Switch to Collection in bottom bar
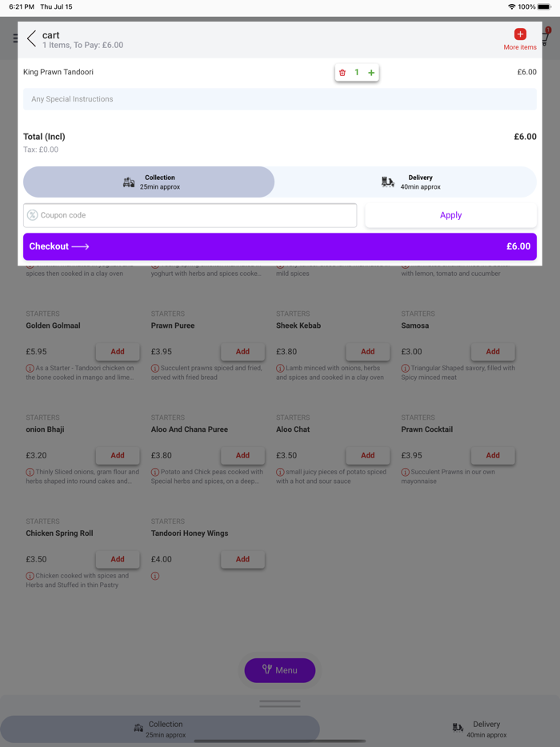 [160, 729]
